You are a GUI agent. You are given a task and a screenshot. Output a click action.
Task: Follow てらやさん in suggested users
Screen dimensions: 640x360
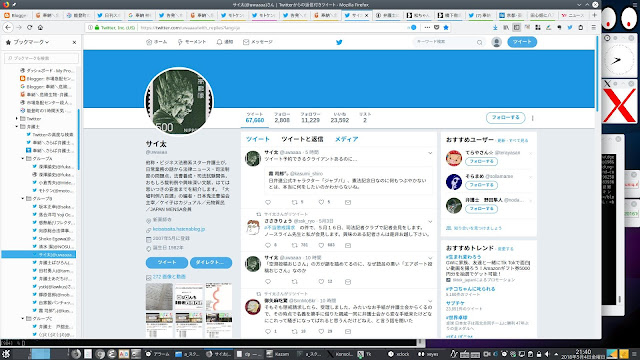point(481,162)
